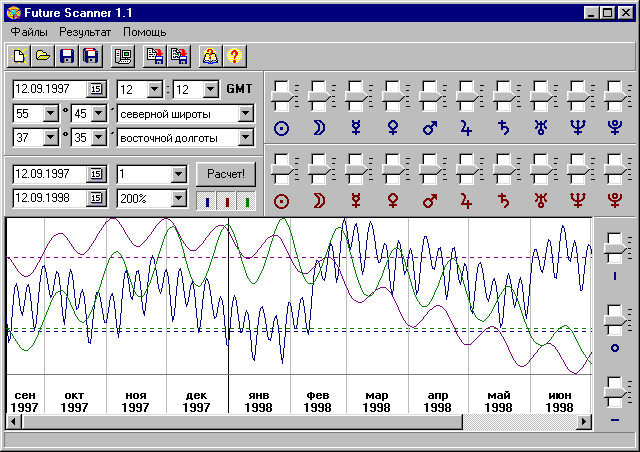Click the computer settings toolbar icon
The height and width of the screenshot is (452, 640).
(x=122, y=56)
